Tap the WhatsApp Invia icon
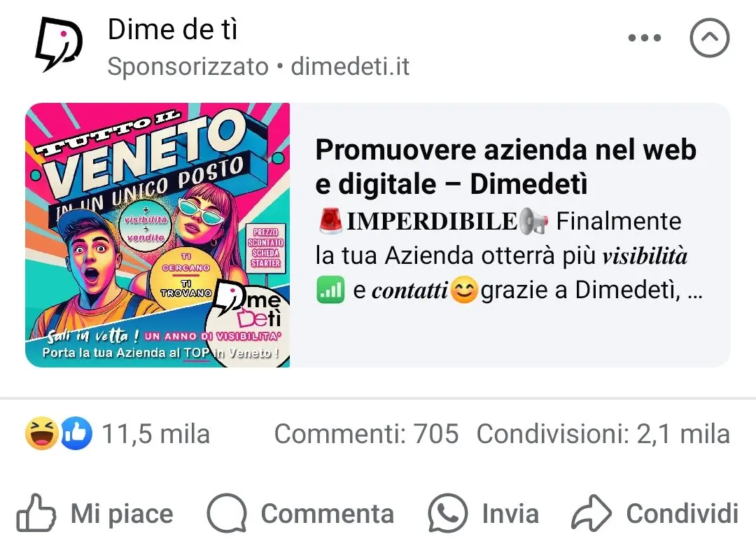Screen dimensions: 756x546 pos(447,513)
